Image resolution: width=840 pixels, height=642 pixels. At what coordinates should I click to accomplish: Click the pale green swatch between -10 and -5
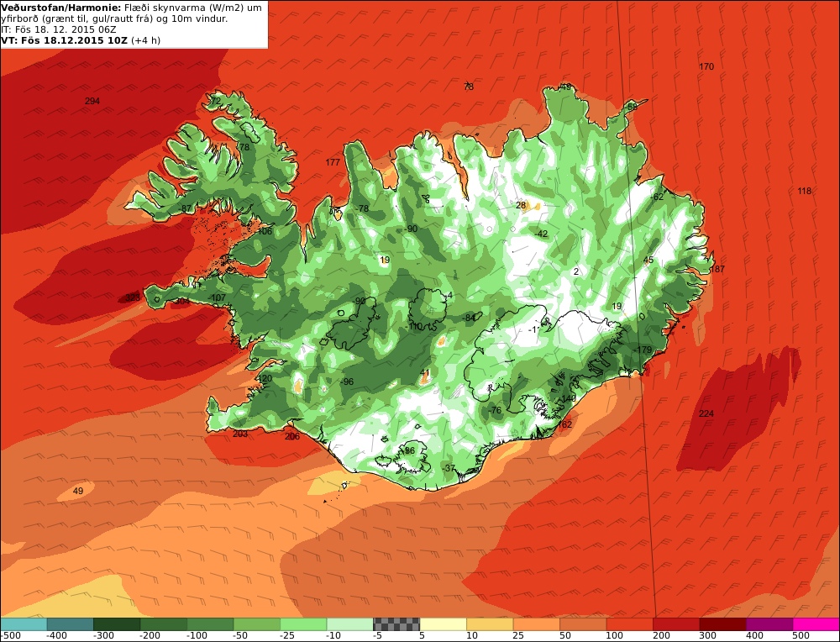pos(349,624)
